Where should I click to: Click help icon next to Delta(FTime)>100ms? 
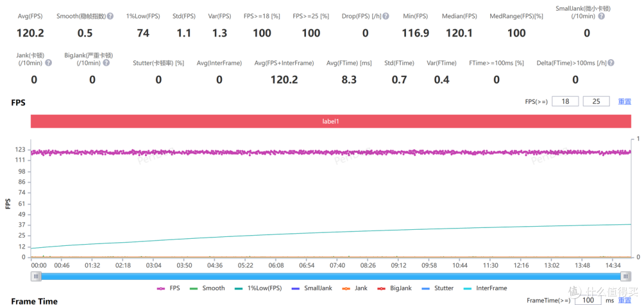coord(611,63)
